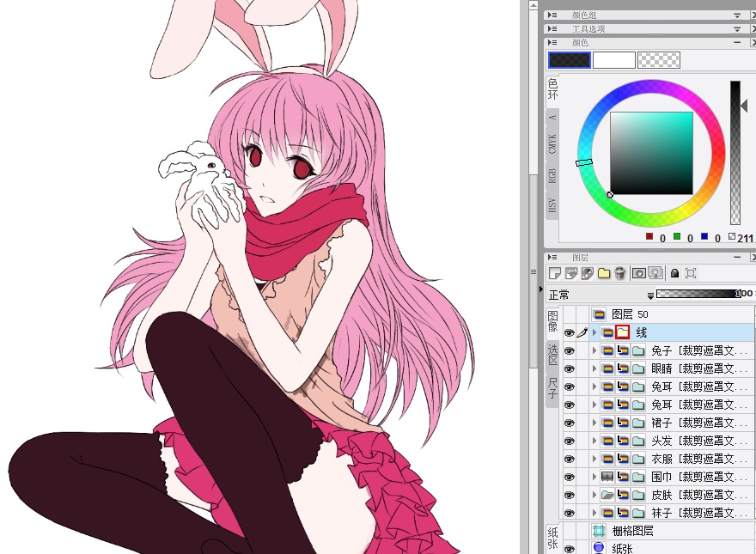
Task: Hide the 线 layer with its eye icon
Action: pyautogui.click(x=570, y=332)
